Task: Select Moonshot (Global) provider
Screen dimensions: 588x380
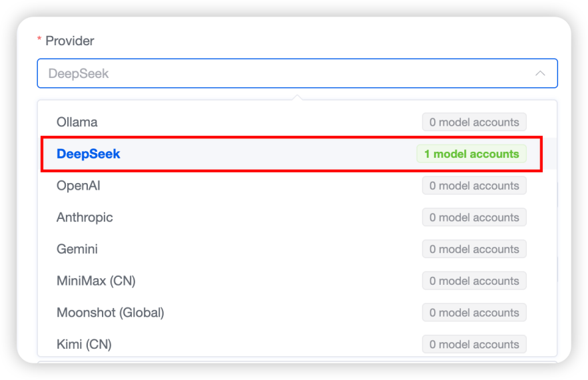Action: click(x=110, y=313)
